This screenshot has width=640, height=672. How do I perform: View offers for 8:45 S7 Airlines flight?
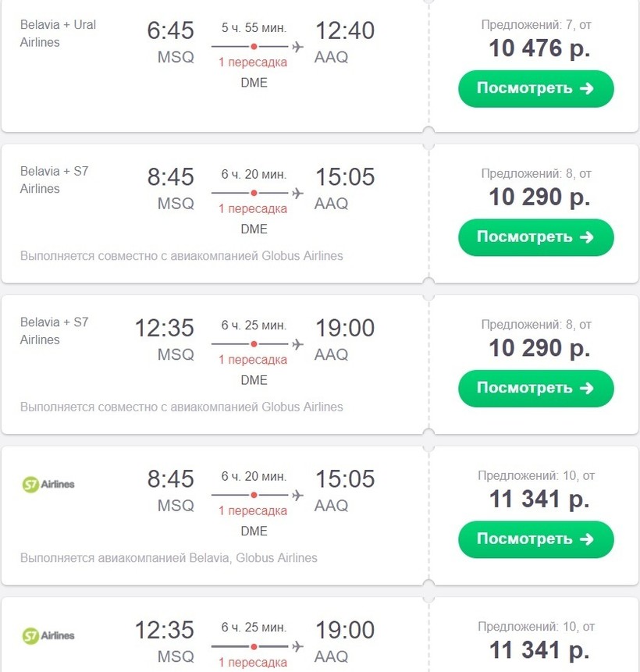(535, 539)
